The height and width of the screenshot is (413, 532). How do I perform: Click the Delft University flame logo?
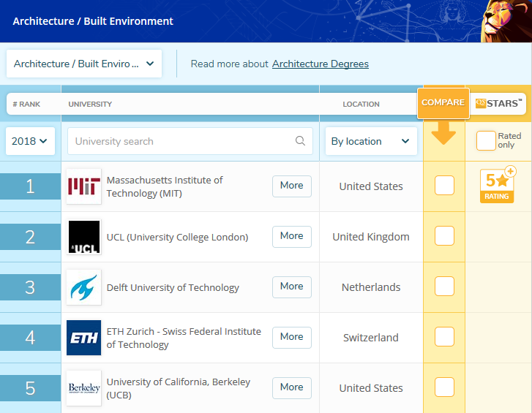click(84, 287)
